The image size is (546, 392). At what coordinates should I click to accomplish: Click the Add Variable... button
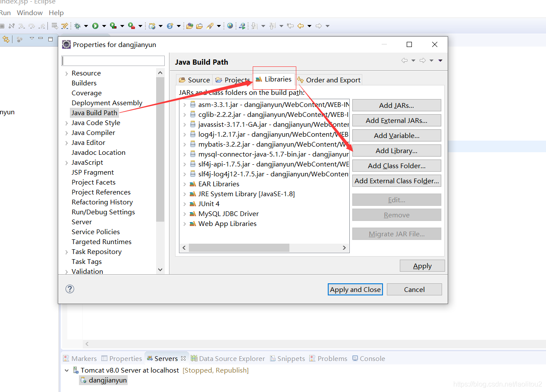coord(397,135)
